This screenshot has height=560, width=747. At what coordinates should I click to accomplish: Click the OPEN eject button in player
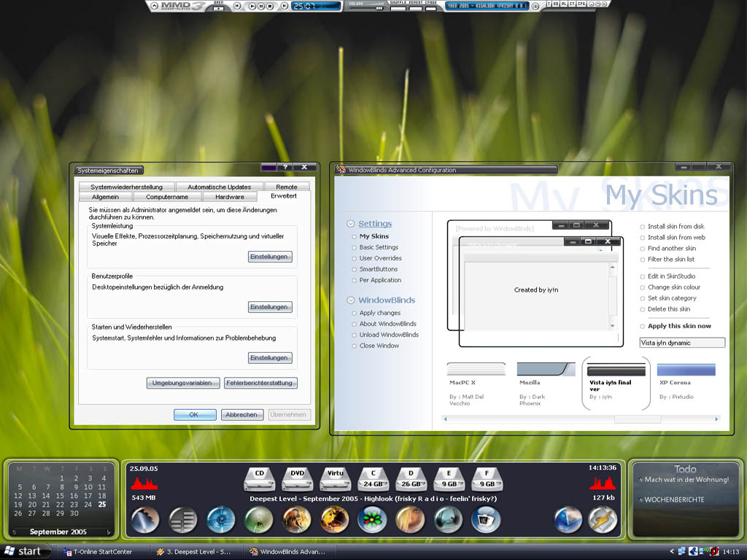pyautogui.click(x=218, y=8)
